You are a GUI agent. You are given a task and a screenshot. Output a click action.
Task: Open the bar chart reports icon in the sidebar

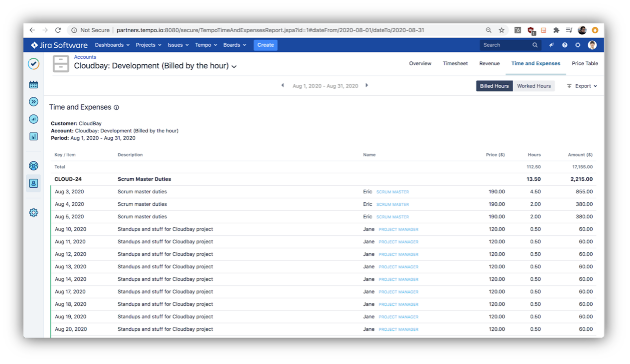[x=34, y=136]
